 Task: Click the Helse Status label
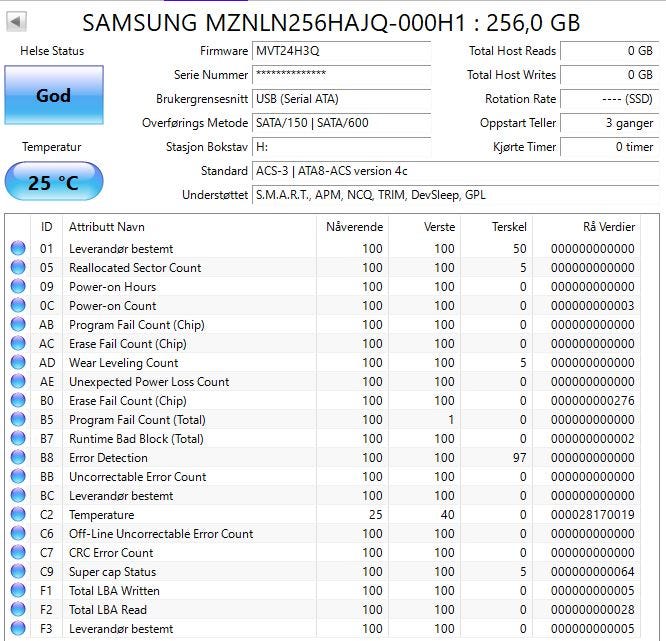[x=52, y=51]
